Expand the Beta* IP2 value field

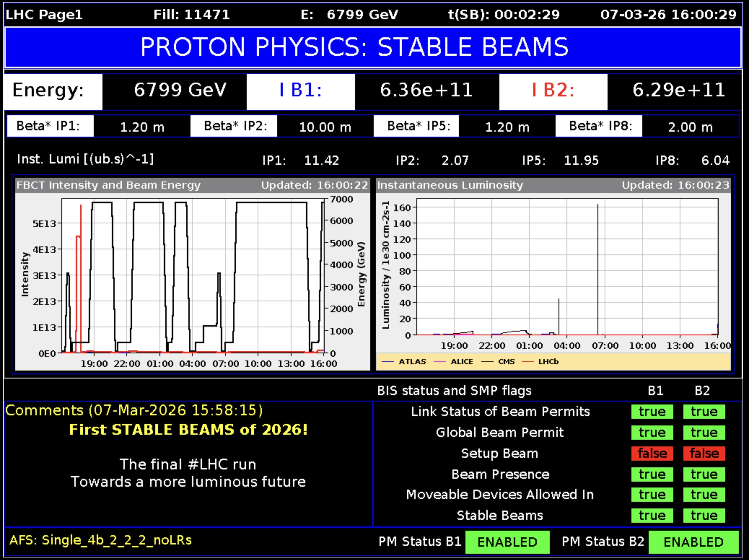(324, 127)
